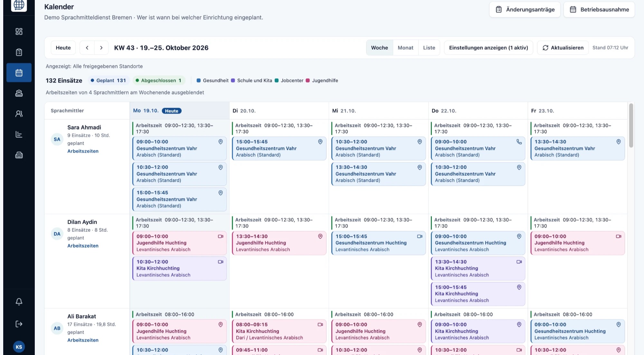
Task: Open Ali Barakat Friday 09:00–10:00 Gesundheitszentrum Huchting
Action: [577, 331]
